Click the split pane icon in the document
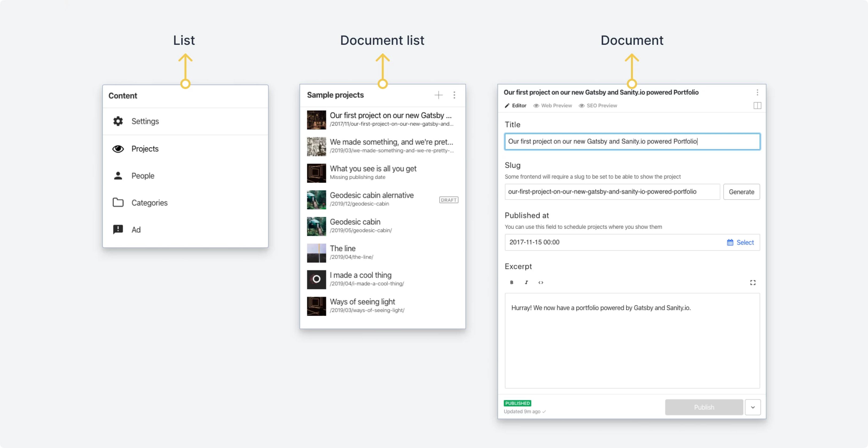The width and height of the screenshot is (868, 448). click(x=757, y=106)
